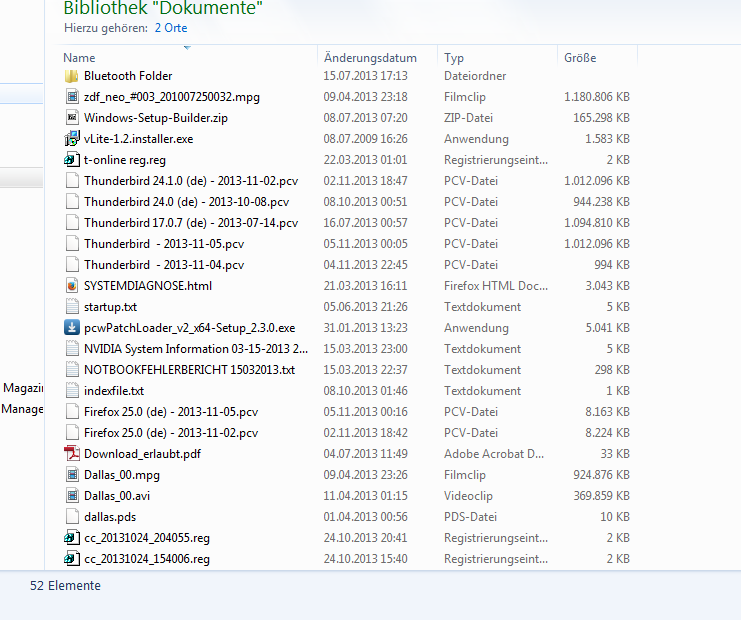This screenshot has width=741, height=620.
Task: Click the type 'ZIP-Datei'
Action: [x=468, y=118]
